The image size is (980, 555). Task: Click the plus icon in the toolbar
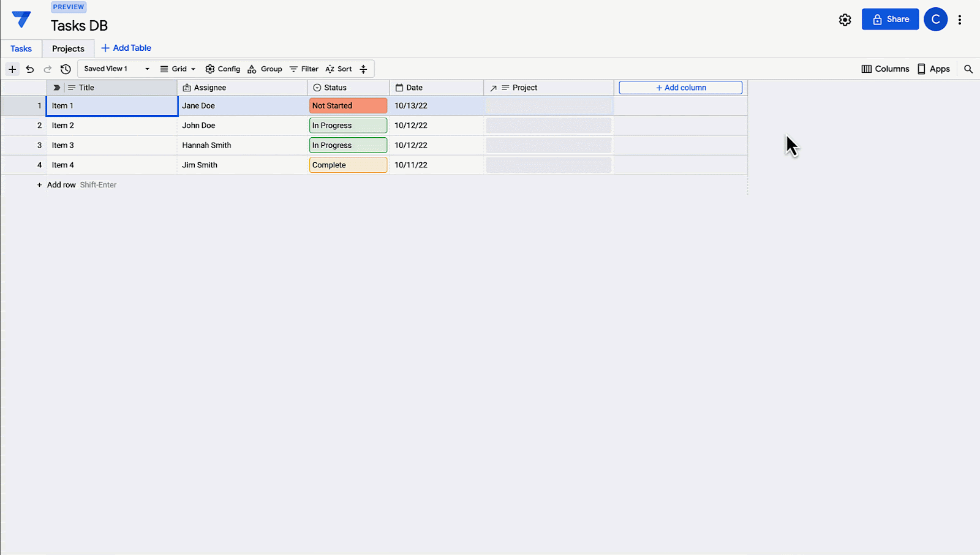[x=12, y=69]
